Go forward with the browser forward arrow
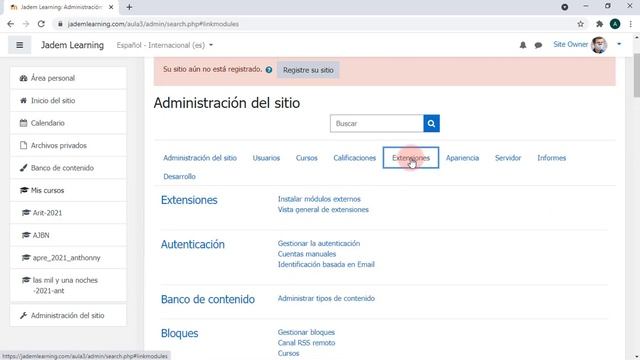 coord(26,24)
